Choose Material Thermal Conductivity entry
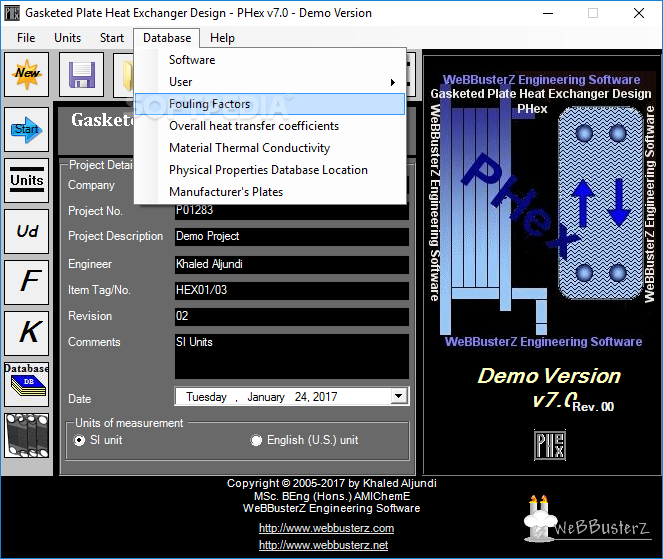Image resolution: width=663 pixels, height=559 pixels. click(x=270, y=148)
